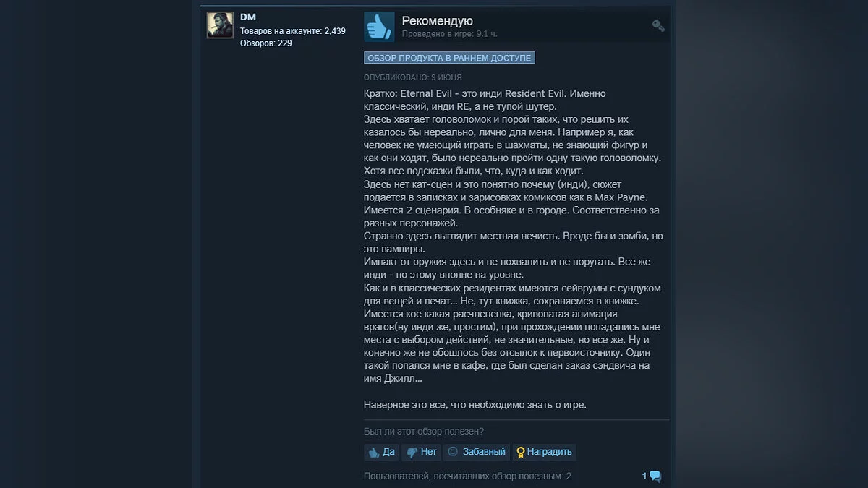The width and height of the screenshot is (868, 488).
Task: Click the 'Опубликовано: 9 июня' date
Action: click(x=413, y=77)
